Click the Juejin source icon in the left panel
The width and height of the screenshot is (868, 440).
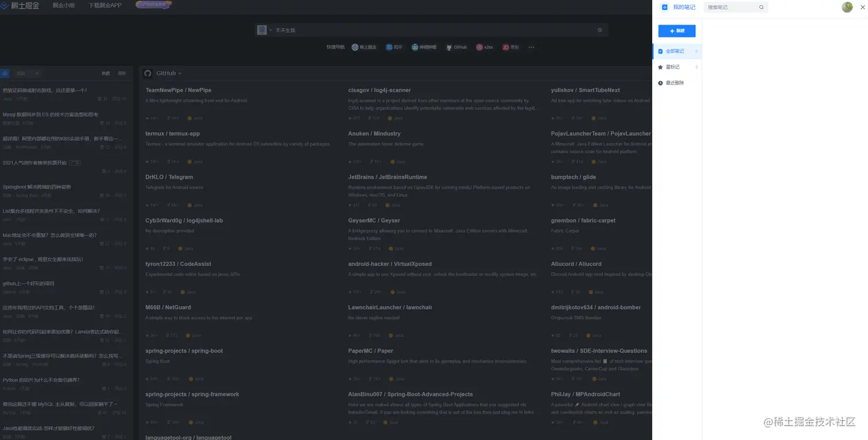click(5, 73)
